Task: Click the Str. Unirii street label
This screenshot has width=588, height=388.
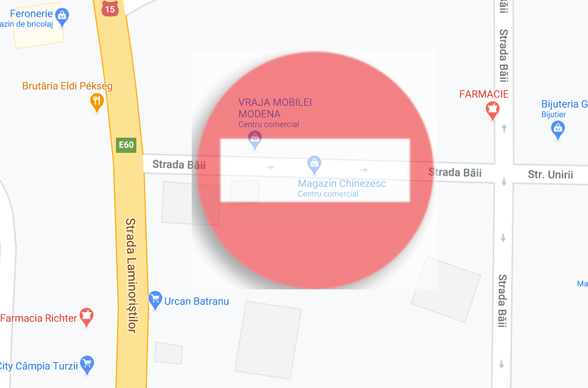Action: [x=551, y=174]
